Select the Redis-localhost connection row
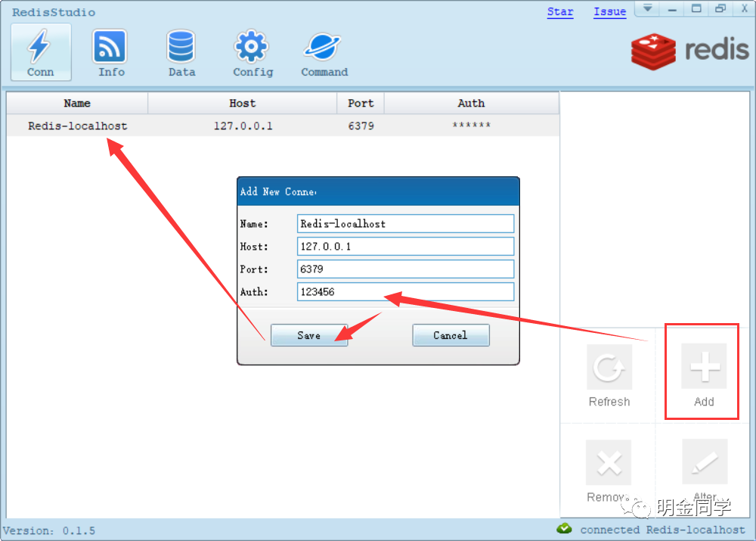Viewport: 756px width, 541px height. 77,126
